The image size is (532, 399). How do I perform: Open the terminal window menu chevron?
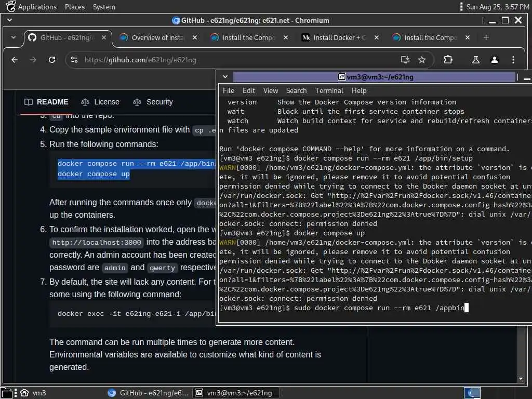tap(225, 77)
